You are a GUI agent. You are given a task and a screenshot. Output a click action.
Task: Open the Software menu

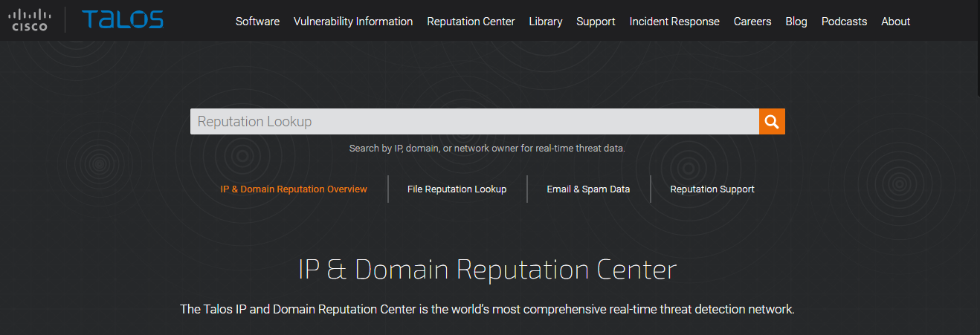257,22
